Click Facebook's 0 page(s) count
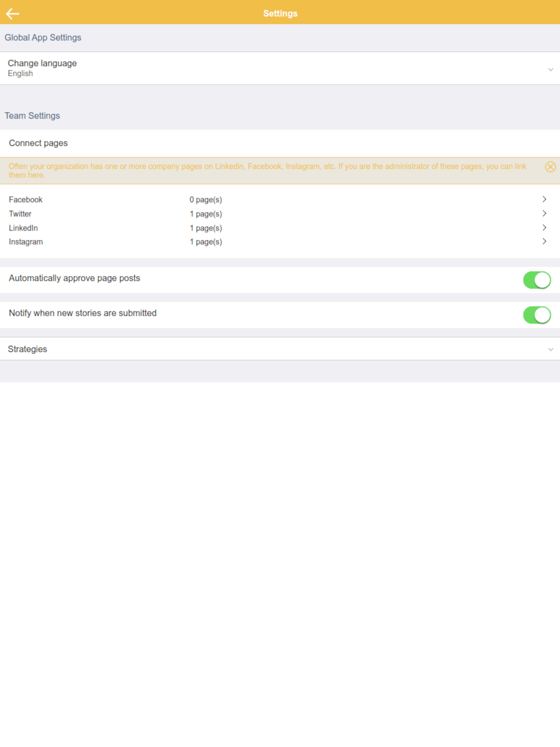 (x=206, y=200)
